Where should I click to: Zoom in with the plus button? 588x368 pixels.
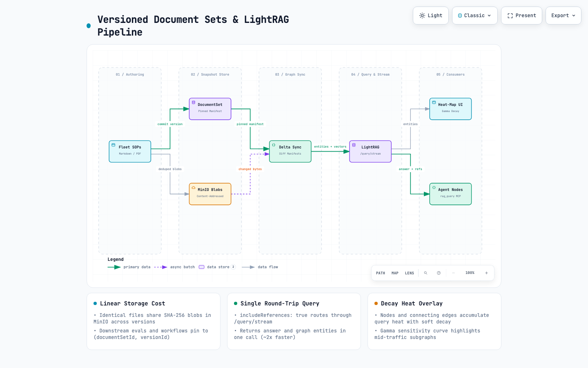pyautogui.click(x=486, y=273)
